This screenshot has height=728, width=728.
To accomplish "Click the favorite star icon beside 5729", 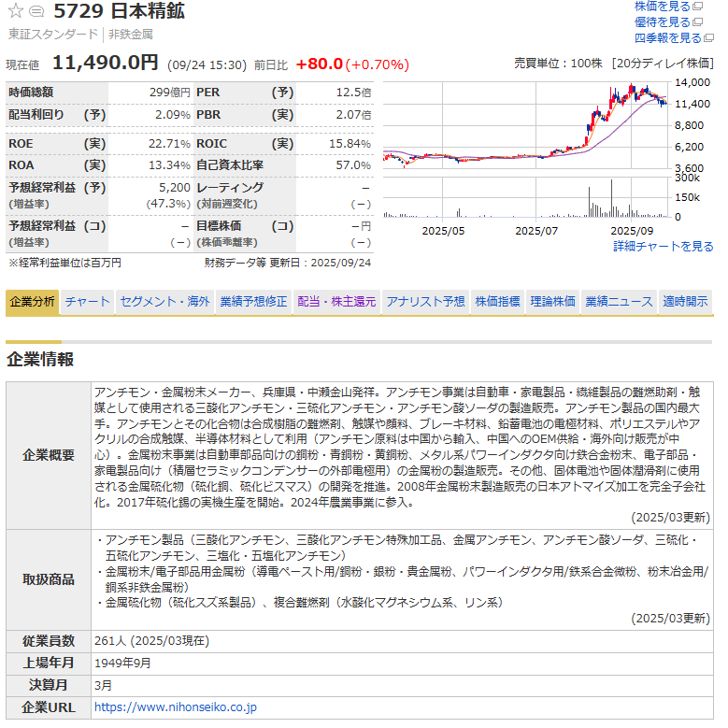I will [16, 10].
